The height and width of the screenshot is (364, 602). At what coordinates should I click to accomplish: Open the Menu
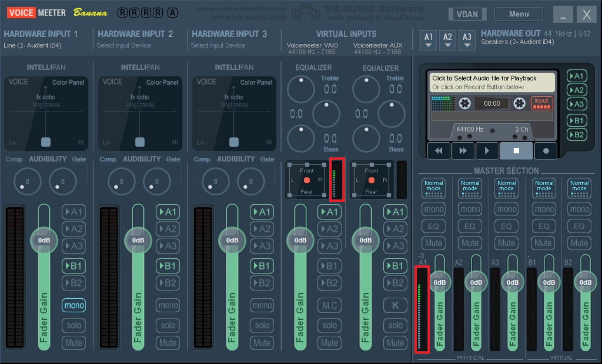click(x=518, y=14)
